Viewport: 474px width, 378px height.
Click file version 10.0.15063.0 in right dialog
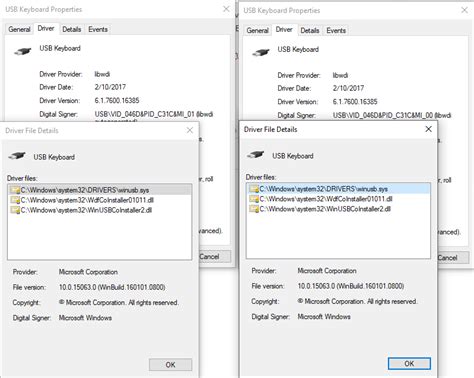point(351,286)
